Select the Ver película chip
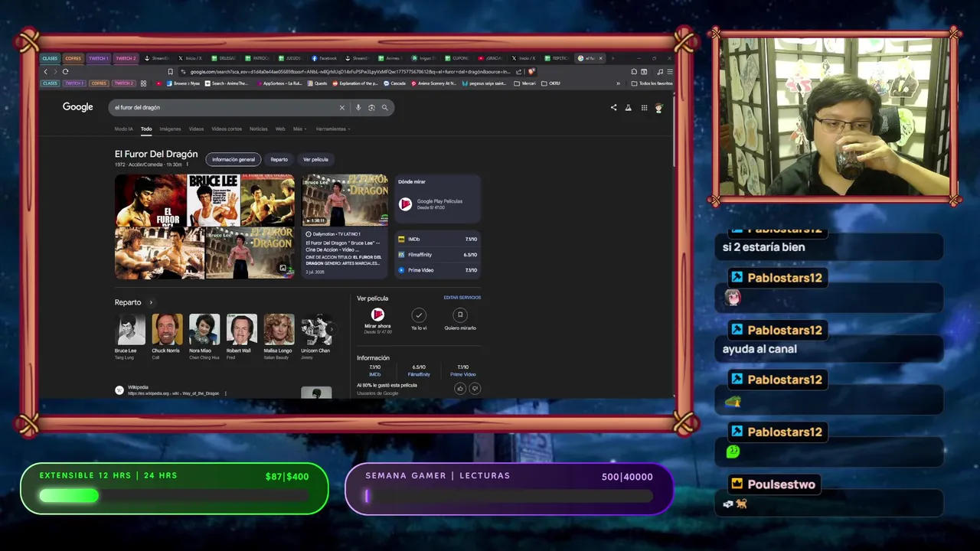This screenshot has width=980, height=551. tap(315, 159)
